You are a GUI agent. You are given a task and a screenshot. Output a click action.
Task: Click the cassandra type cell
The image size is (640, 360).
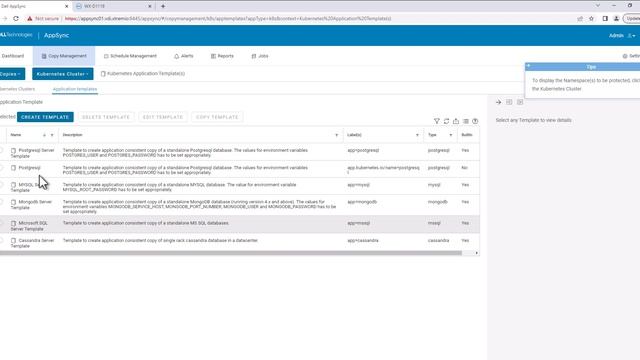pos(438,240)
